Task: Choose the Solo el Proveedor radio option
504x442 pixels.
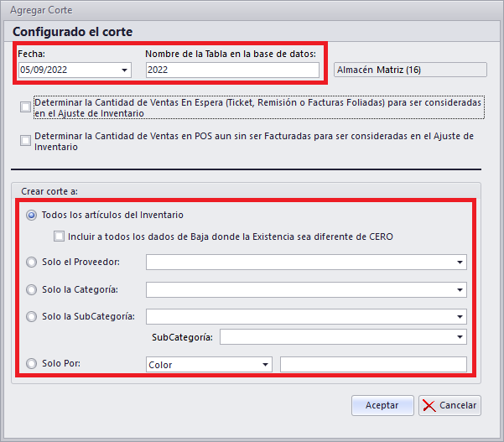Action: click(x=32, y=262)
